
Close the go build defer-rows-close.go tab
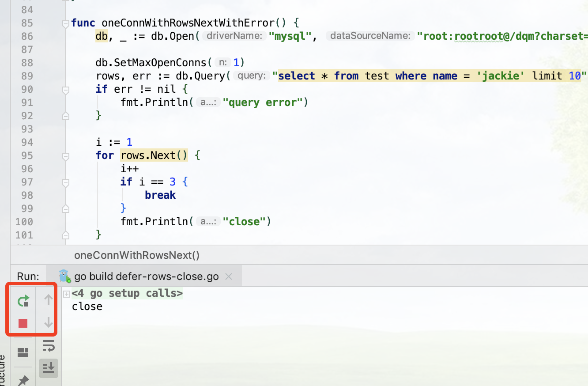click(x=229, y=276)
